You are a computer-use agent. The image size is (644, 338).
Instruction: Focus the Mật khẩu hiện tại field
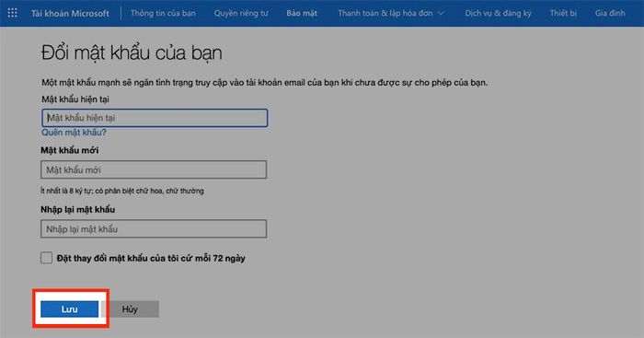pyautogui.click(x=155, y=118)
